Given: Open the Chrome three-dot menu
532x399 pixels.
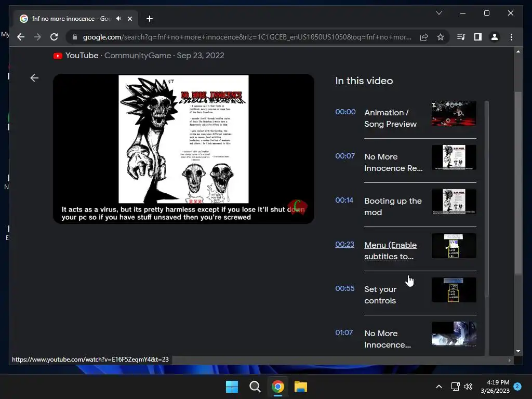Looking at the screenshot, I should coord(511,37).
